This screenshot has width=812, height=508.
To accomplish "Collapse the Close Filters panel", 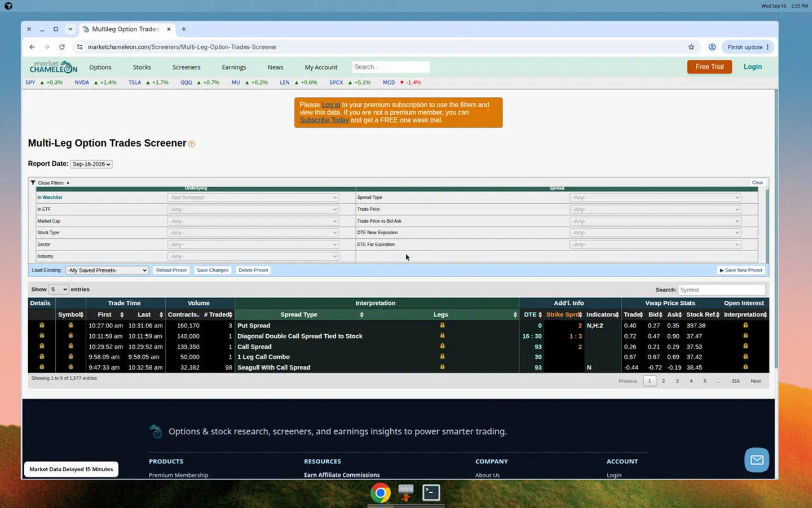I will pyautogui.click(x=50, y=183).
